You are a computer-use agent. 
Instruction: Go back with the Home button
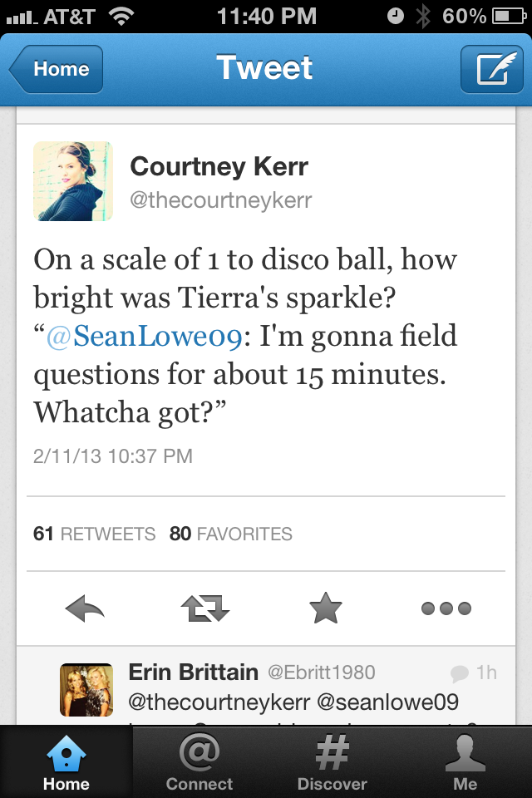tap(57, 69)
